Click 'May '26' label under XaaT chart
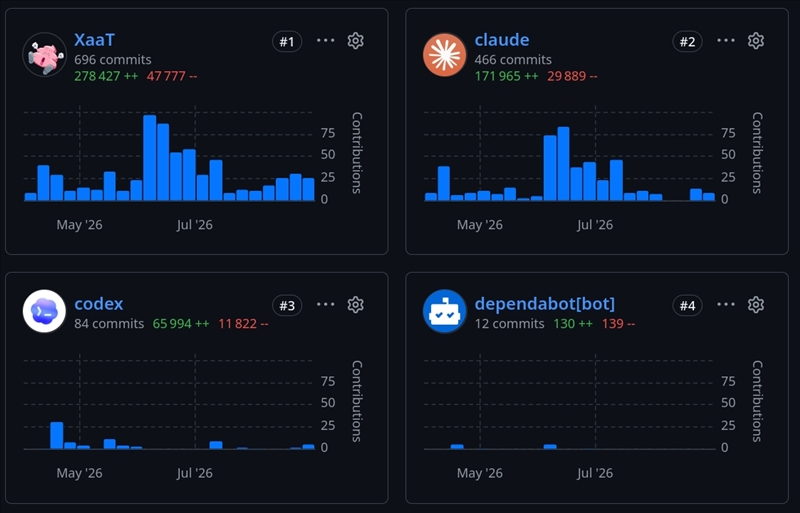The image size is (800, 513). pos(79,225)
